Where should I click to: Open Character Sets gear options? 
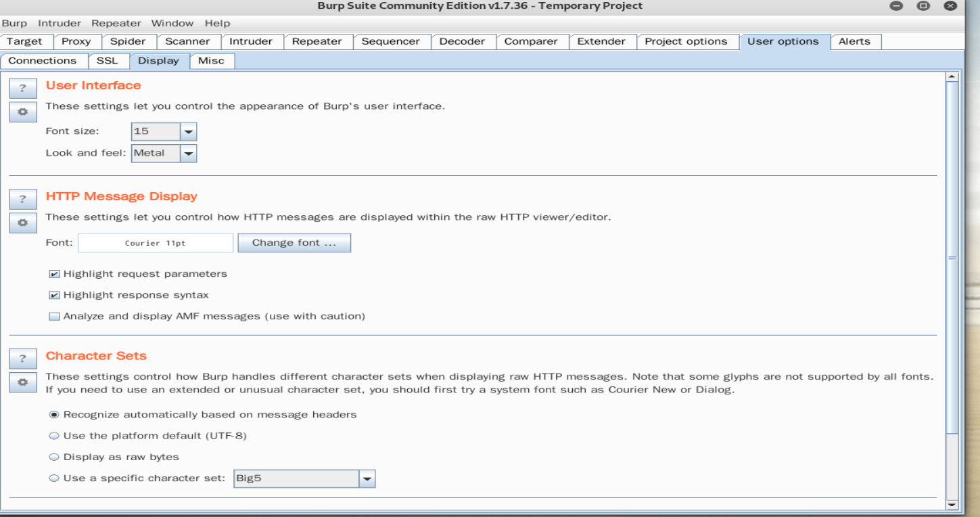pos(22,382)
